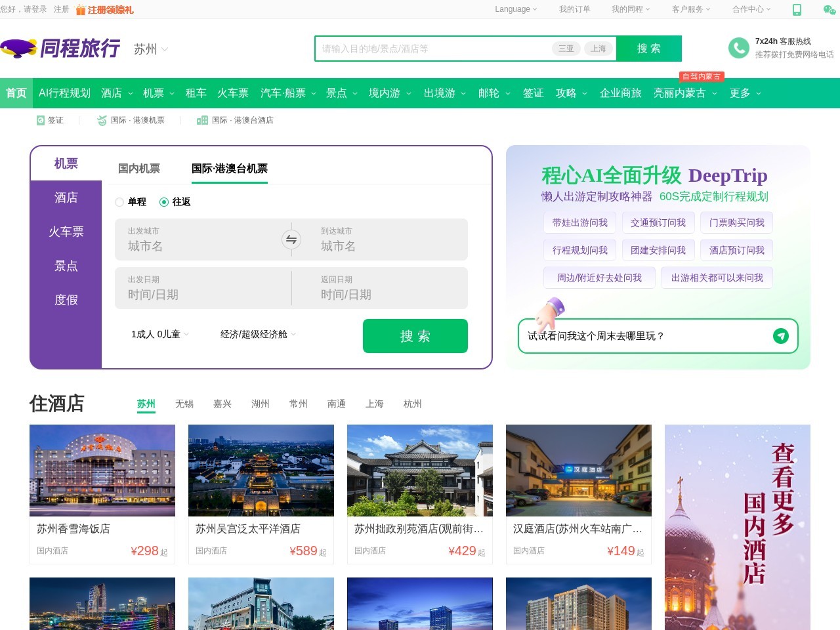
Task: Switch to the 国内机票 tab
Action: pos(138,169)
